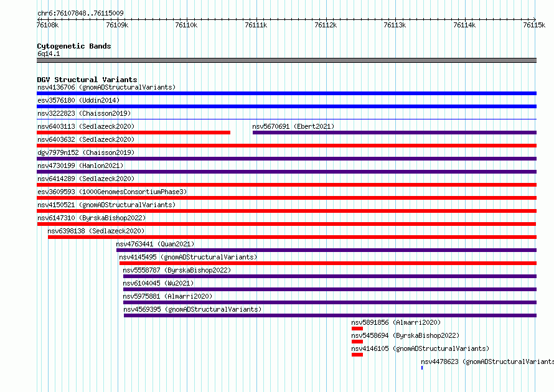Screen dimensions: 554x392
Task: Click nsv4569395 gnomADStructuralVariants label
Action: tap(192, 309)
